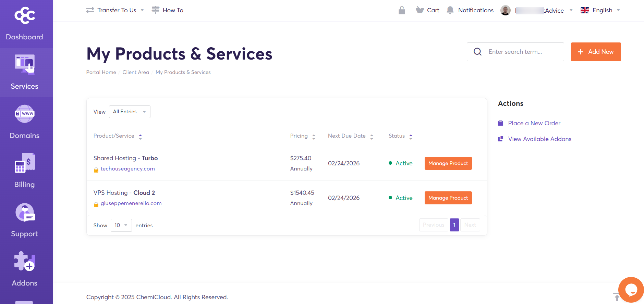Click the $275.40 price cell
Image resolution: width=644 pixels, height=304 pixels.
pyautogui.click(x=301, y=158)
